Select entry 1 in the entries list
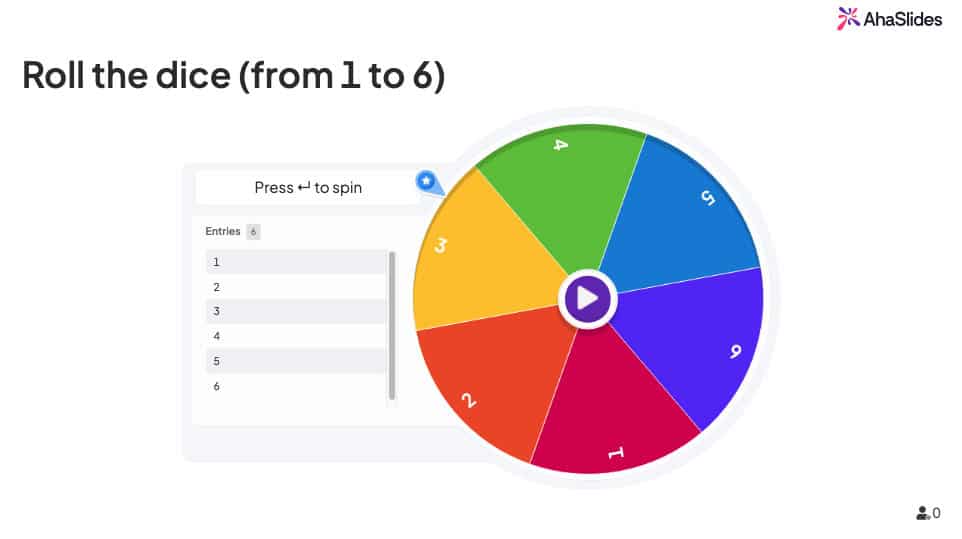The image size is (962, 539). point(296,262)
